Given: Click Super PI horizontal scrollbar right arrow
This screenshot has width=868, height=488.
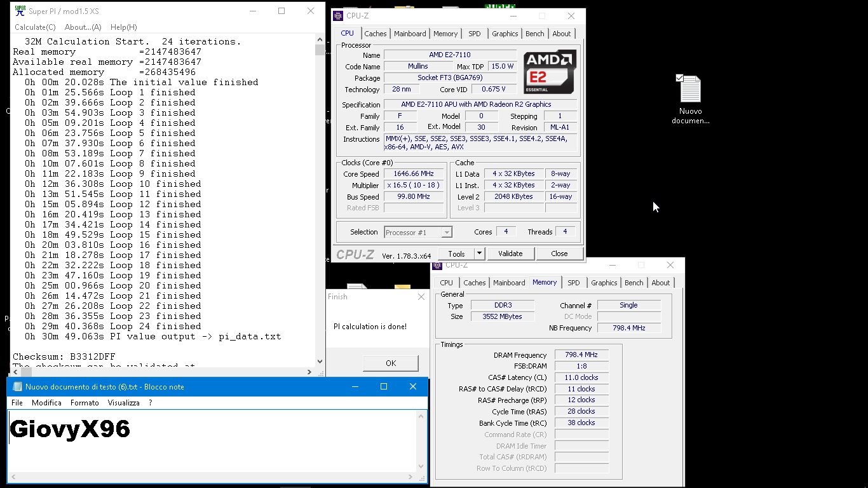Looking at the screenshot, I should click(x=309, y=372).
